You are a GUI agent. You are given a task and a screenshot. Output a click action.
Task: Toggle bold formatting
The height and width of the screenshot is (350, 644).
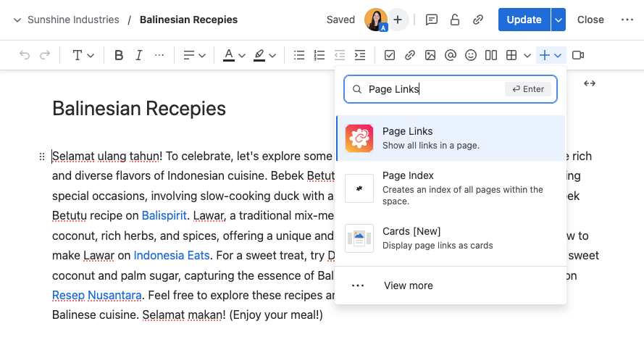tap(119, 55)
